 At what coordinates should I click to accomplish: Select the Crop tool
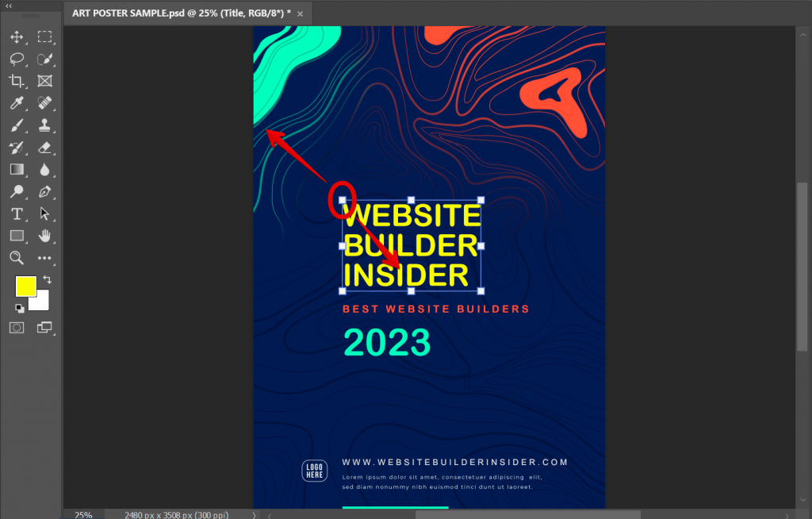coord(17,80)
